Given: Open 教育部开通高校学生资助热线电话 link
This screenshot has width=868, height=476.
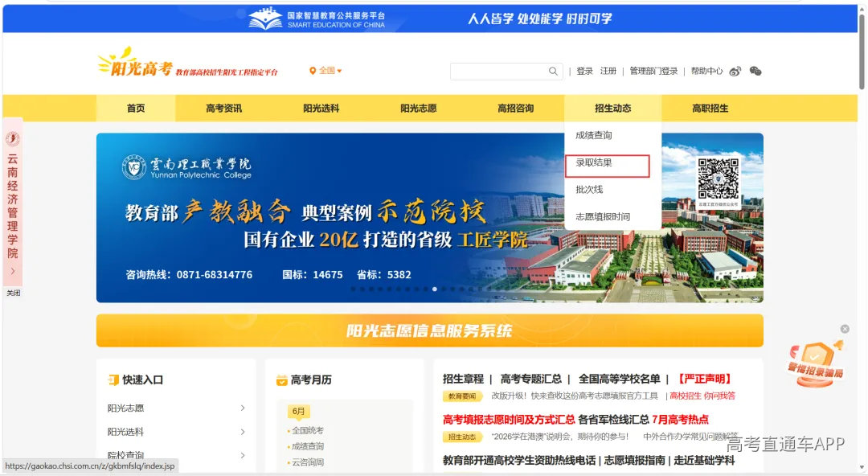Looking at the screenshot, I should tap(519, 461).
